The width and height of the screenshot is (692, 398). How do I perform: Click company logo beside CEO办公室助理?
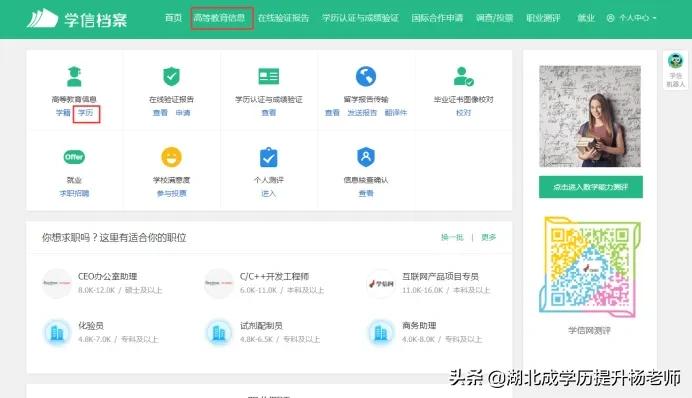(x=56, y=283)
